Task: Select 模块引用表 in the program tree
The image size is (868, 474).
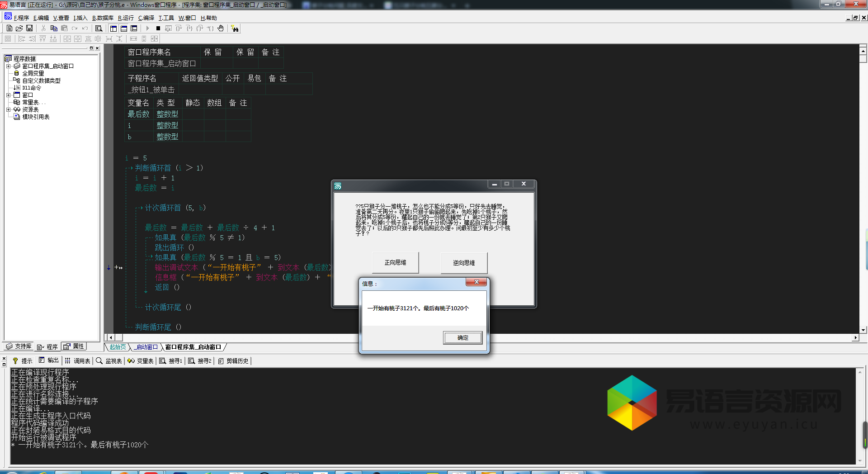Action: [x=36, y=117]
